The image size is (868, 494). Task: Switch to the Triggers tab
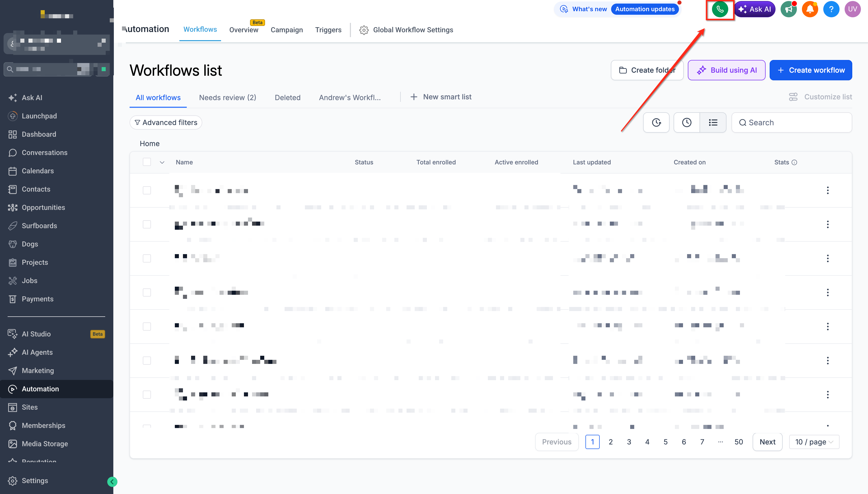328,30
